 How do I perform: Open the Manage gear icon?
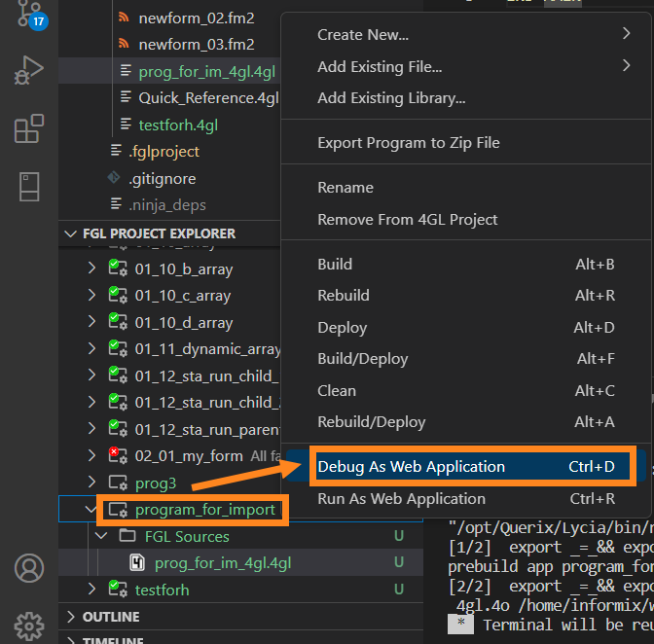[28, 624]
